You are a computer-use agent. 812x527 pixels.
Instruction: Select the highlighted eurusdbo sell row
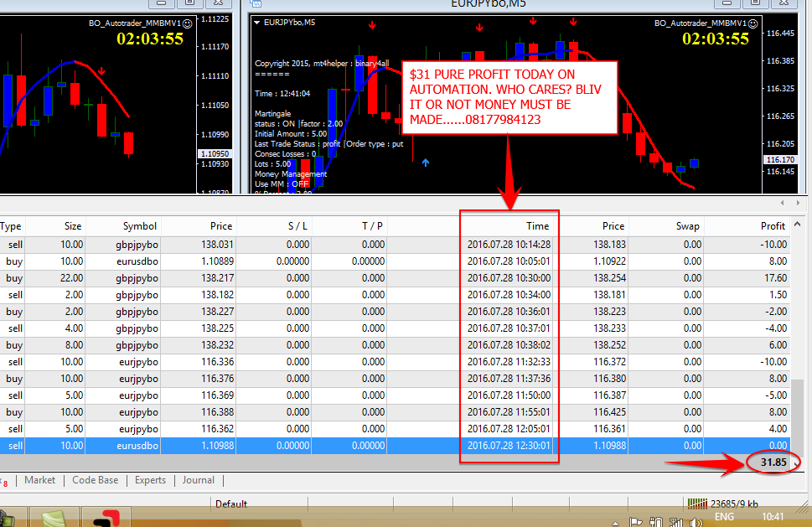tap(394, 446)
